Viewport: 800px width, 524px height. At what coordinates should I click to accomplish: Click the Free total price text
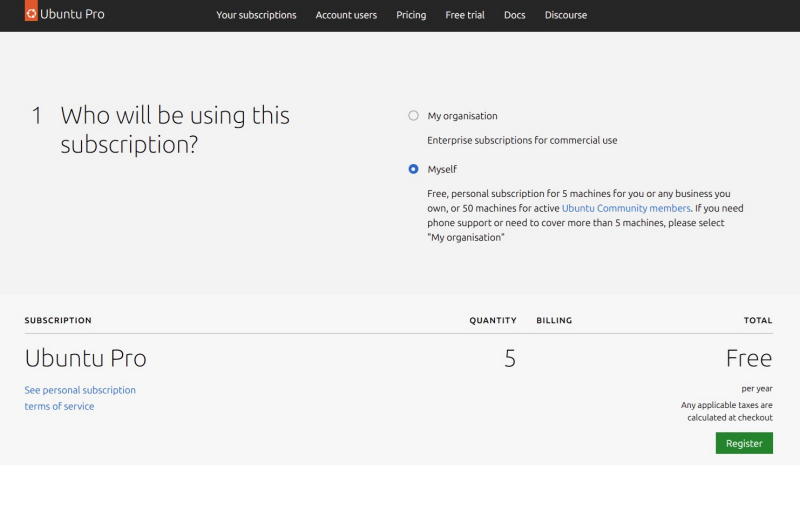tap(748, 358)
